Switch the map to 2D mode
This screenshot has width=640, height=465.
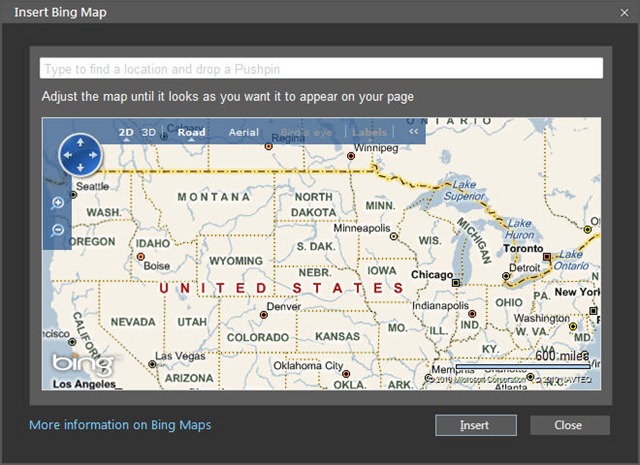point(126,132)
